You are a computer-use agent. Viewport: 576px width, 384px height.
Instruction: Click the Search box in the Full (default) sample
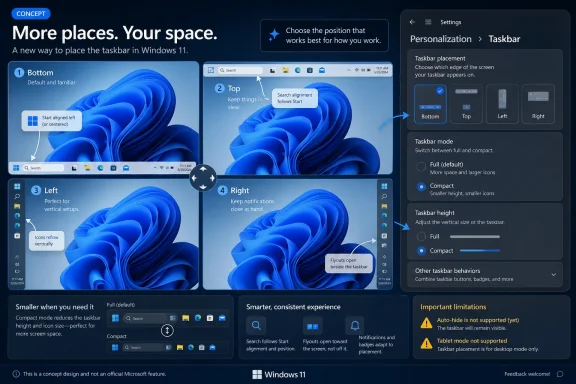tap(151, 318)
